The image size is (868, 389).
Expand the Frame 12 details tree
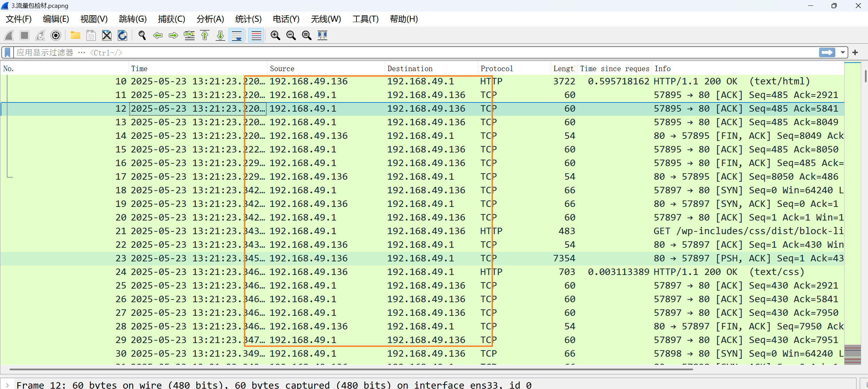[7, 385]
